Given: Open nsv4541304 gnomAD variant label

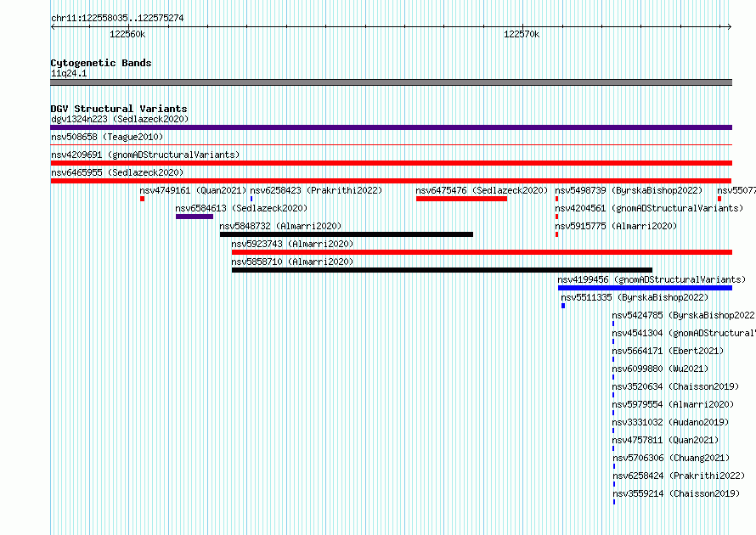Looking at the screenshot, I should tap(684, 333).
